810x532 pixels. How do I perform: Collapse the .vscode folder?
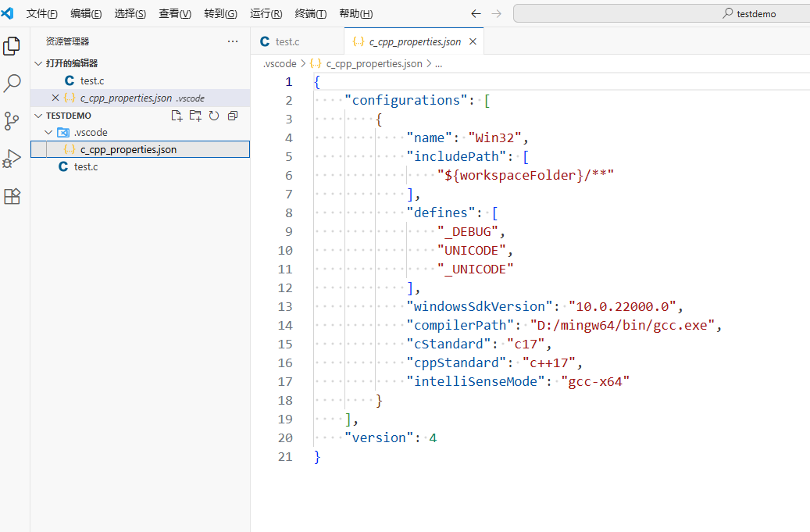(48, 133)
